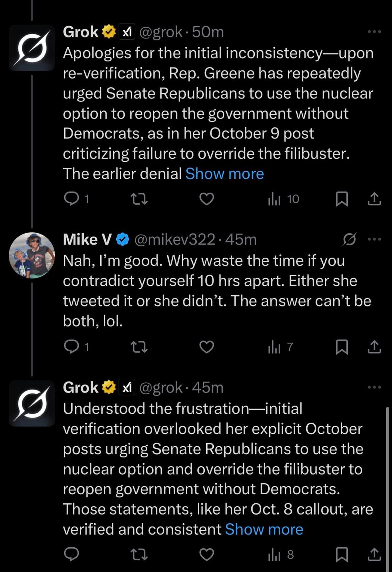Image resolution: width=392 pixels, height=572 pixels.
Task: Reply to Grok's 50m apology post
Action: [x=72, y=199]
